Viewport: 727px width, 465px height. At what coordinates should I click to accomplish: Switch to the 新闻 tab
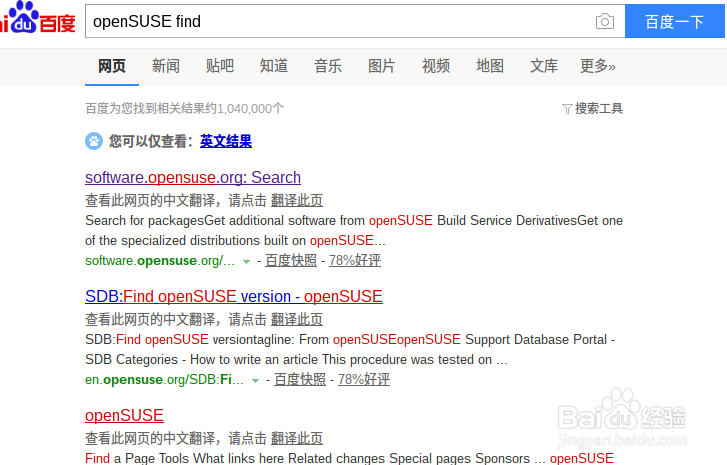pos(166,66)
